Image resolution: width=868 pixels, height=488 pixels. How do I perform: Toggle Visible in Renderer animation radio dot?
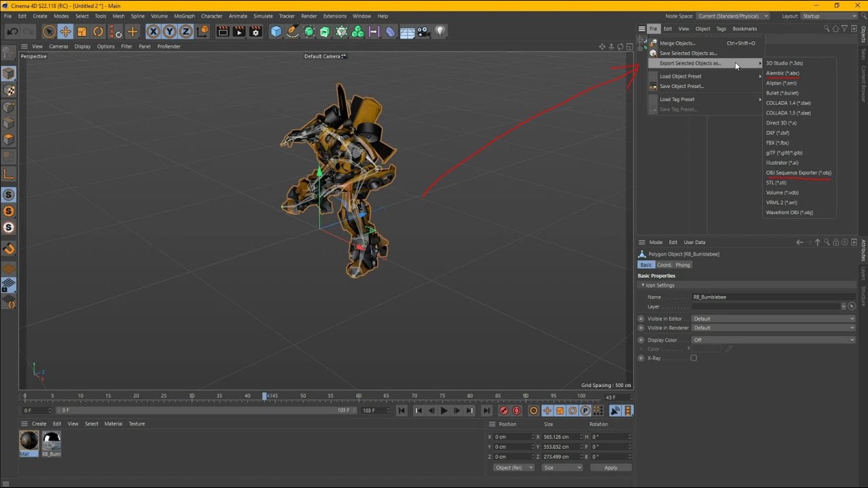point(641,328)
